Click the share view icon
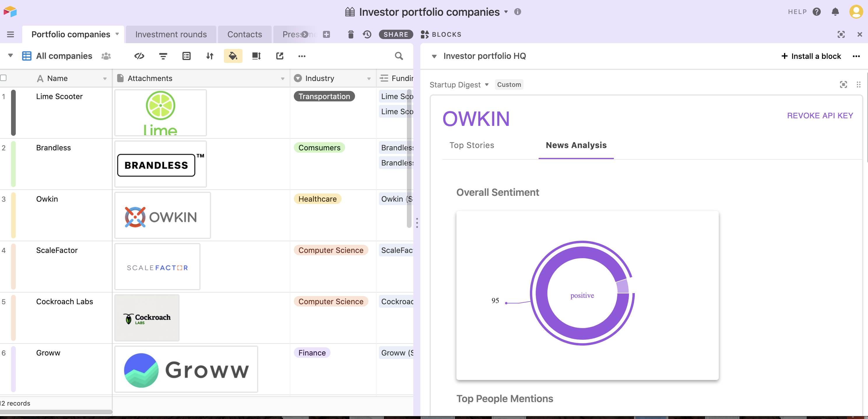Image resolution: width=868 pixels, height=419 pixels. (280, 56)
